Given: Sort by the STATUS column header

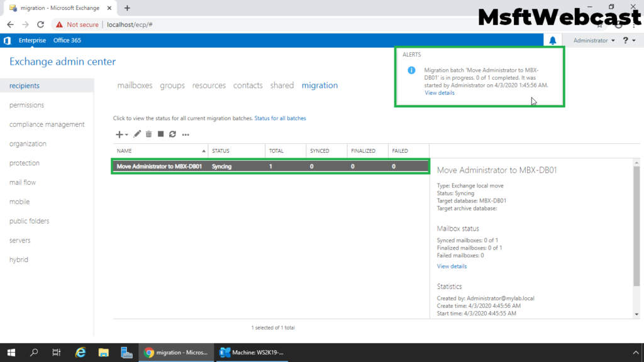Looking at the screenshot, I should 236,151.
